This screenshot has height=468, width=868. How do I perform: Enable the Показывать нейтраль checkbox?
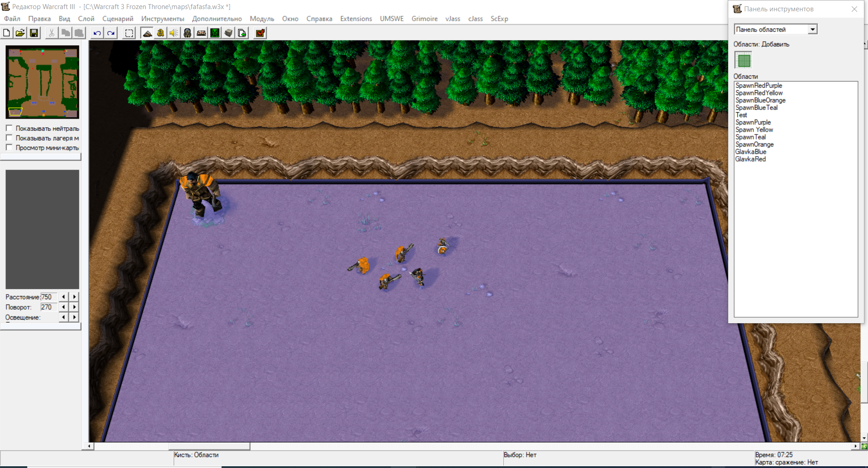tap(9, 128)
